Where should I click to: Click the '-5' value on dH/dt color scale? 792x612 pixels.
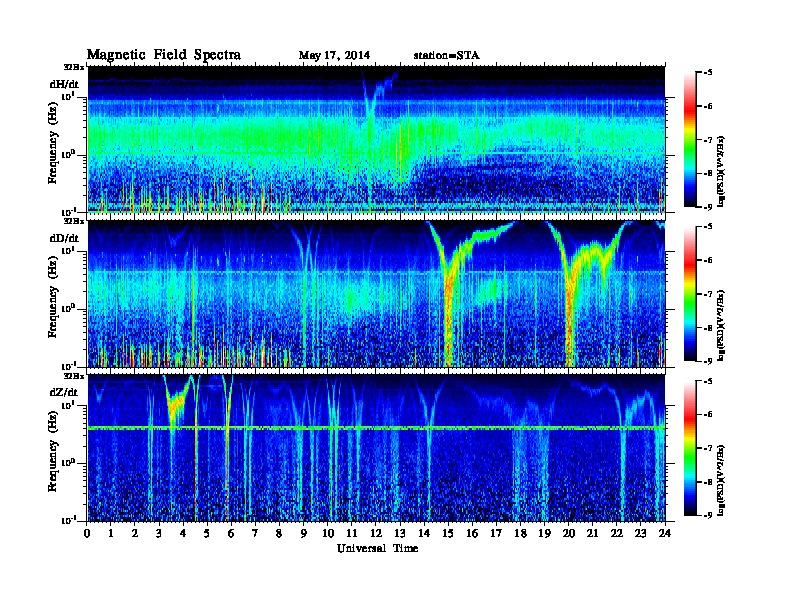[x=708, y=72]
